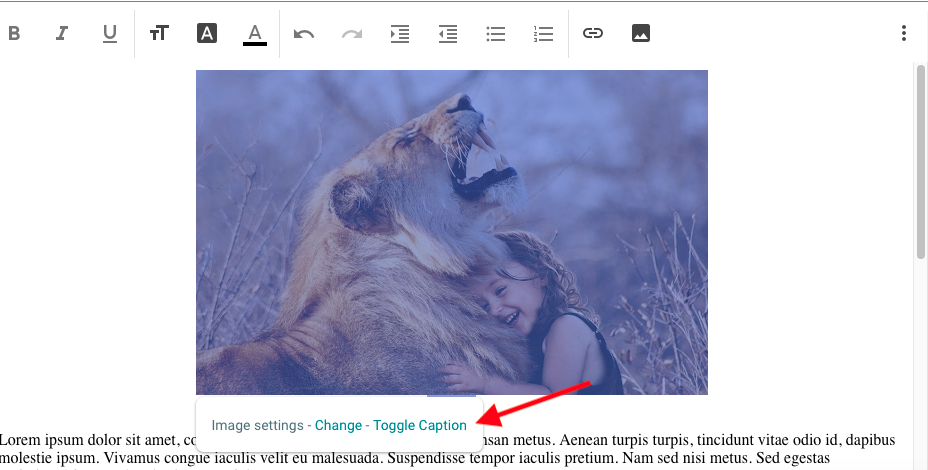Toggle italic text style
This screenshot has width=928, height=470.
tap(62, 33)
